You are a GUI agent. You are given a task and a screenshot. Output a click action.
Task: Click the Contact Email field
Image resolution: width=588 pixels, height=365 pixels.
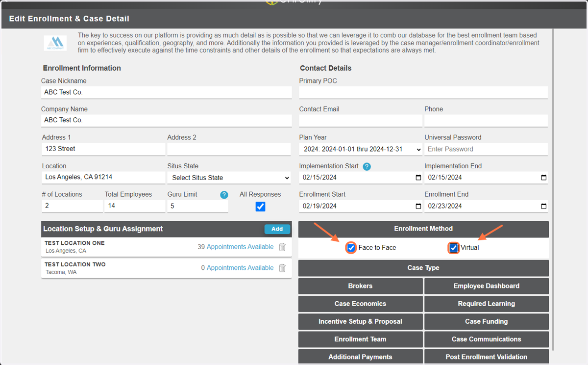[361, 121]
